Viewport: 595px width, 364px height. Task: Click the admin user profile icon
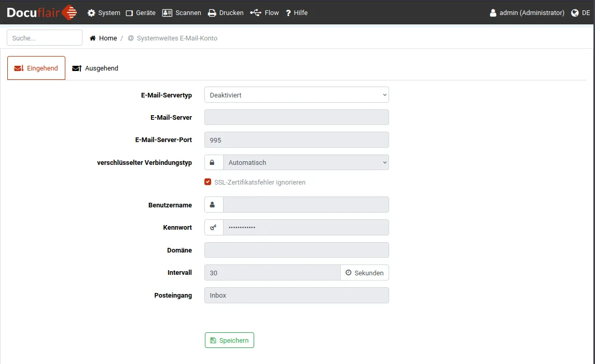click(493, 13)
